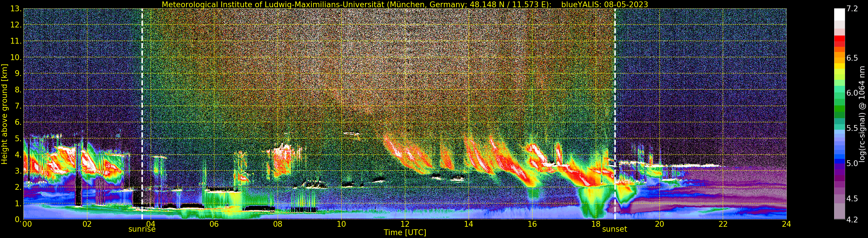Click the time tick label '02'
This screenshot has height=238, width=868.
[x=87, y=224]
